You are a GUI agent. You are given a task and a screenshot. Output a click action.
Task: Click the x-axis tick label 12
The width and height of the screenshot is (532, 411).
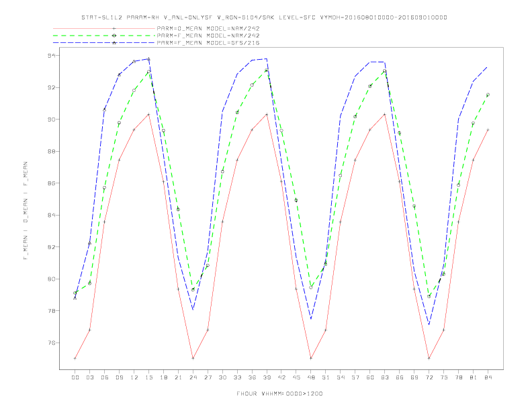[134, 377]
